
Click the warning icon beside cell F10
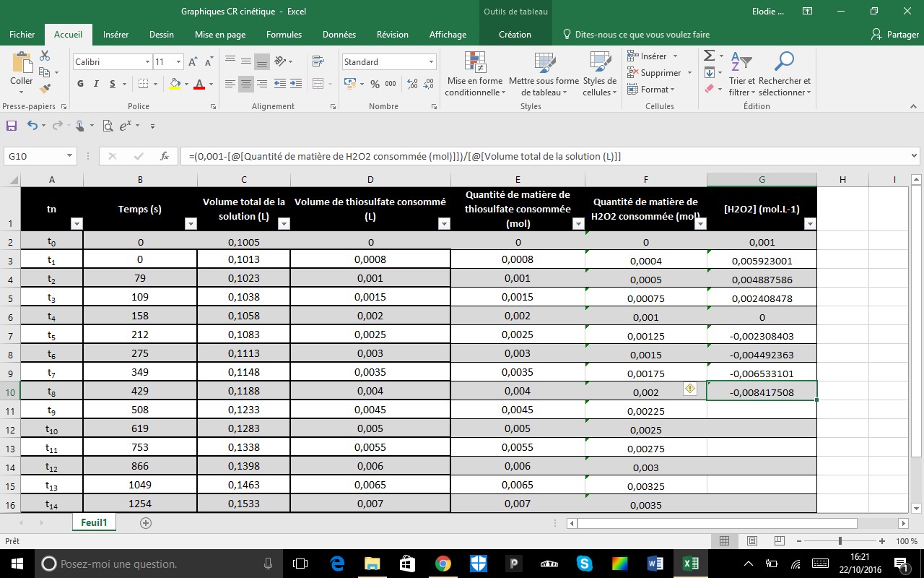689,389
